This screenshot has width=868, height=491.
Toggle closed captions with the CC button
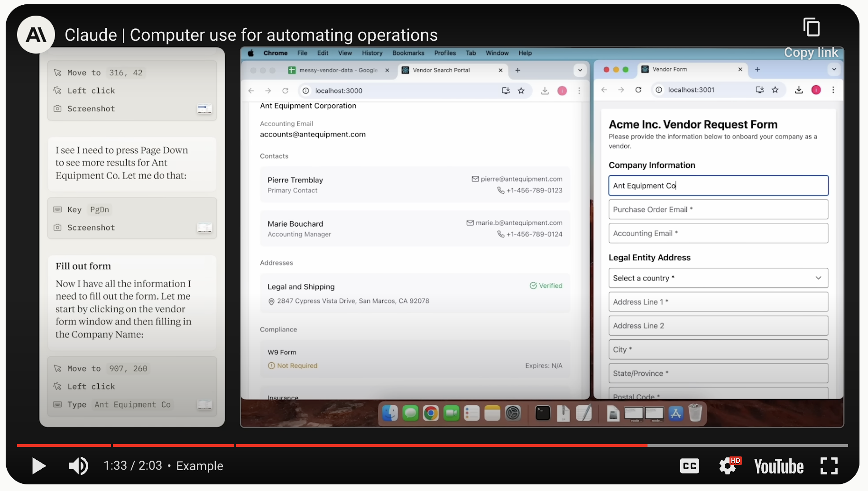tap(689, 466)
